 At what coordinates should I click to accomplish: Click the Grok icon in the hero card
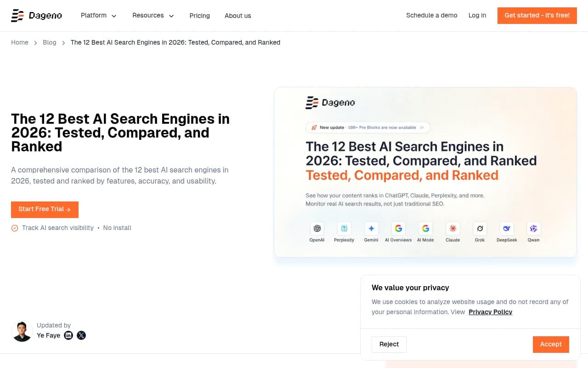click(480, 229)
